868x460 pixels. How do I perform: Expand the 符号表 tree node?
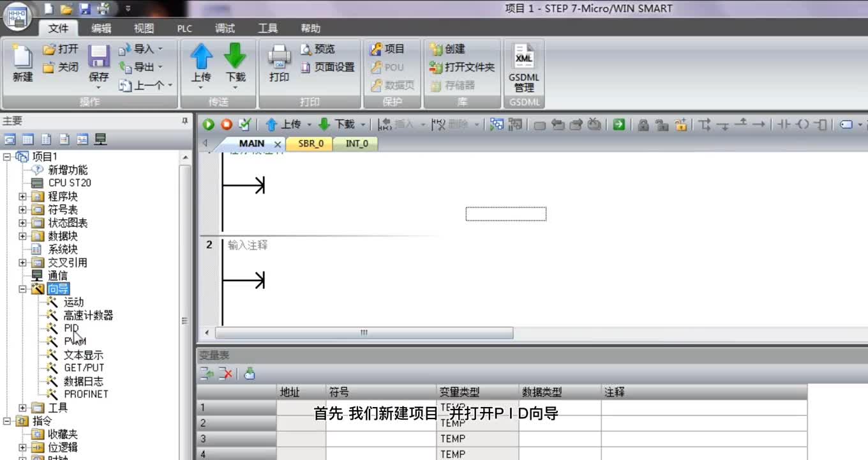click(x=22, y=210)
